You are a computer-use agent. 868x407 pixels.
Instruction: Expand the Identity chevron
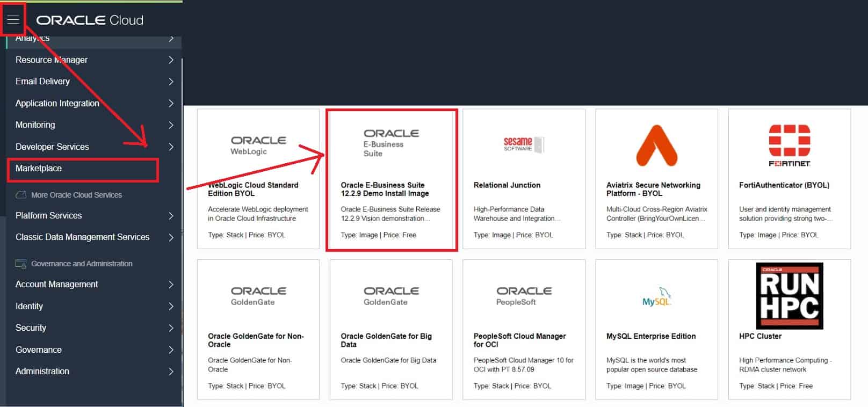click(171, 307)
